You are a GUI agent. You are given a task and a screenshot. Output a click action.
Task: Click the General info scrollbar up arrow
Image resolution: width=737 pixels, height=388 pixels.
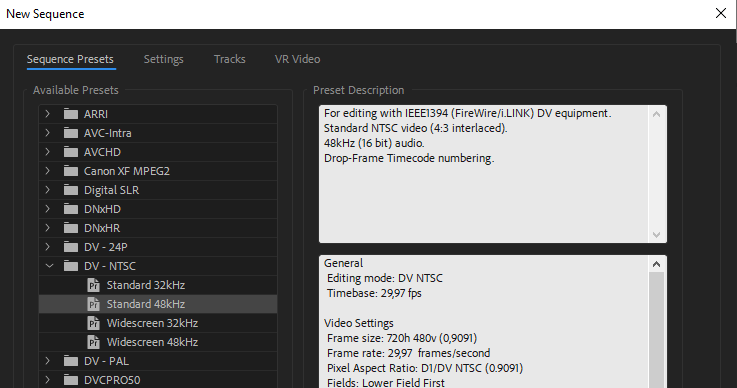pos(657,264)
